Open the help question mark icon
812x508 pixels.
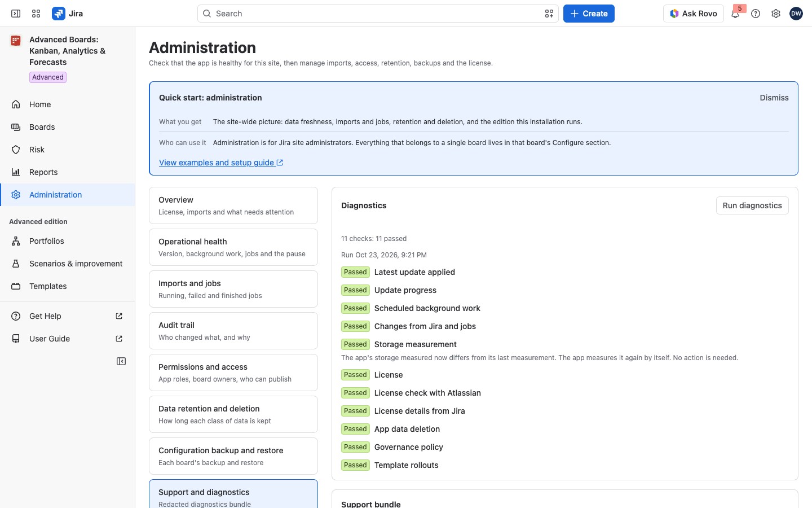756,14
